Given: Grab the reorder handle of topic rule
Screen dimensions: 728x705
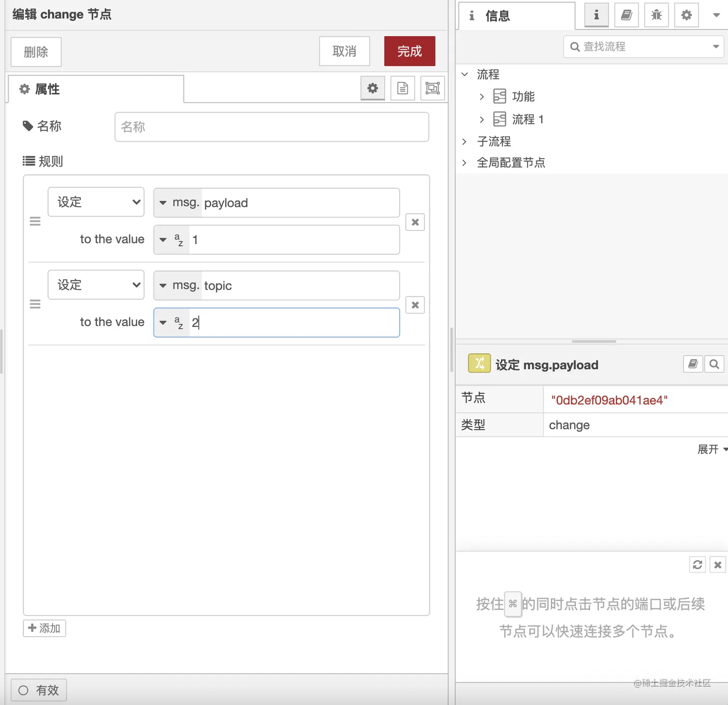Looking at the screenshot, I should point(35,304).
